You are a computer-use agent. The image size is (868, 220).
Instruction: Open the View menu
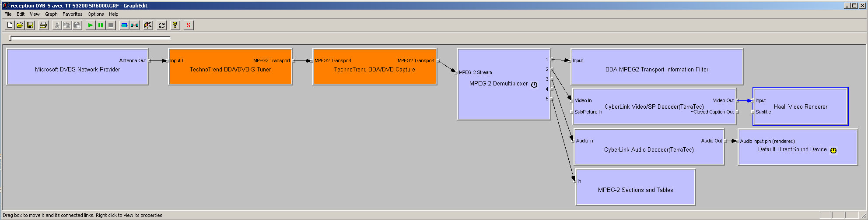[35, 14]
